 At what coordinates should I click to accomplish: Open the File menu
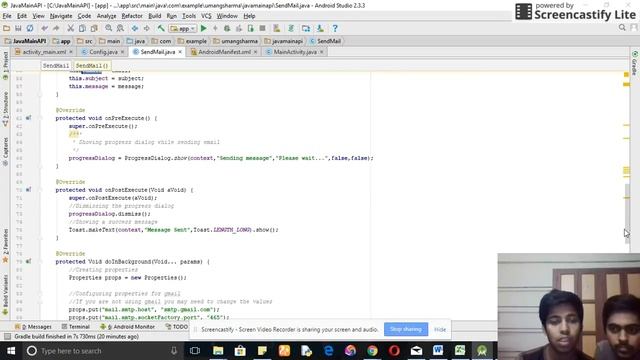click(x=7, y=16)
